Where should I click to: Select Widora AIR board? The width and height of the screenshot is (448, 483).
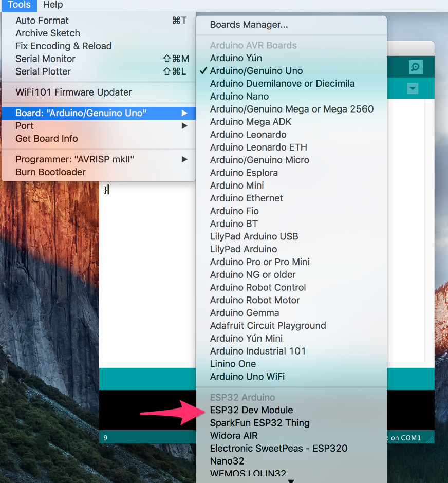291,435
